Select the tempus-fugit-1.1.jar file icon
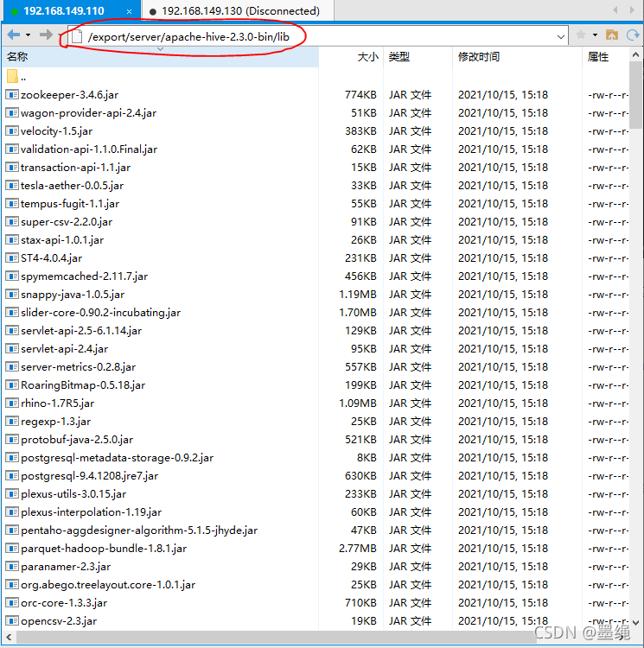644x648 pixels. tap(12, 204)
